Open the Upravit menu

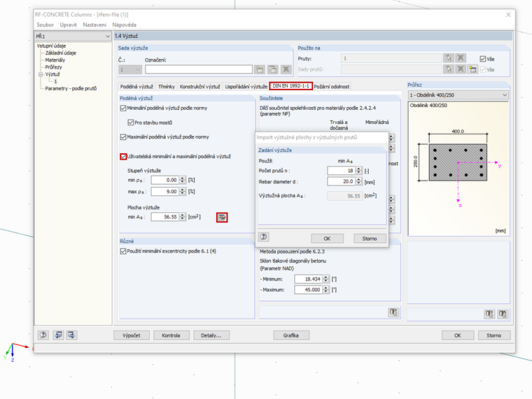coord(68,24)
